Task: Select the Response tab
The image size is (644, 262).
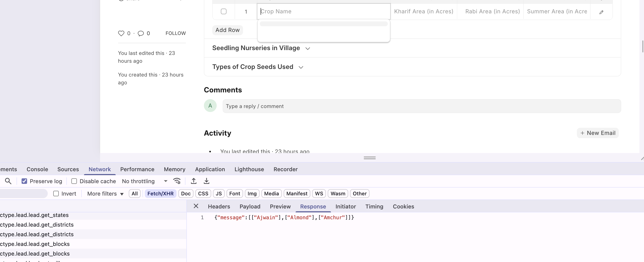Action: click(313, 206)
